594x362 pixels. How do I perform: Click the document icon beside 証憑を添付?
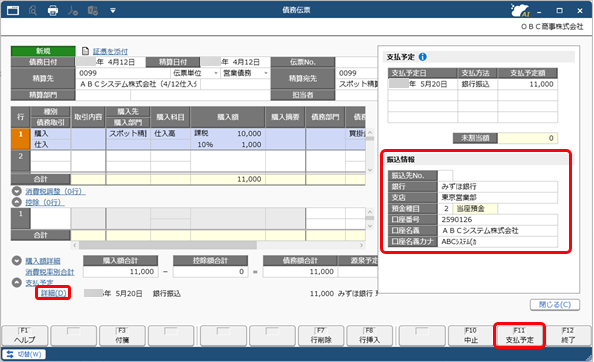click(x=86, y=51)
